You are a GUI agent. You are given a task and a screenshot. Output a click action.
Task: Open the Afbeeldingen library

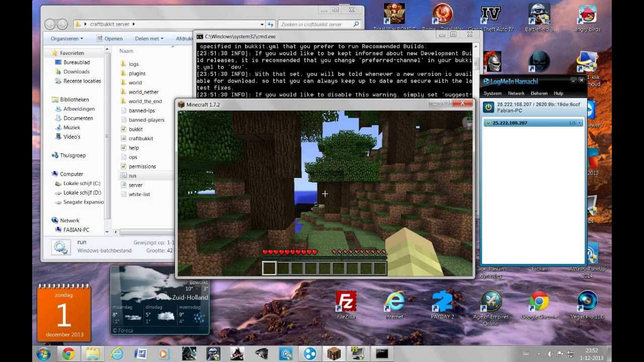coord(79,109)
